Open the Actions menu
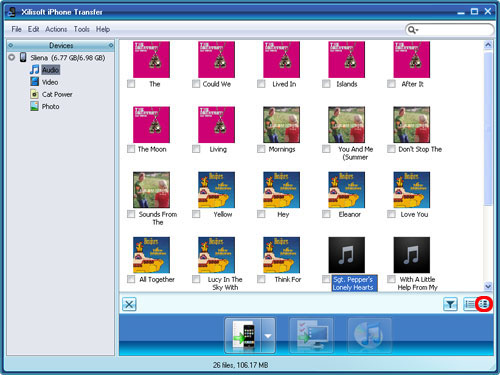Screen dimensions: 500x375 (56, 29)
